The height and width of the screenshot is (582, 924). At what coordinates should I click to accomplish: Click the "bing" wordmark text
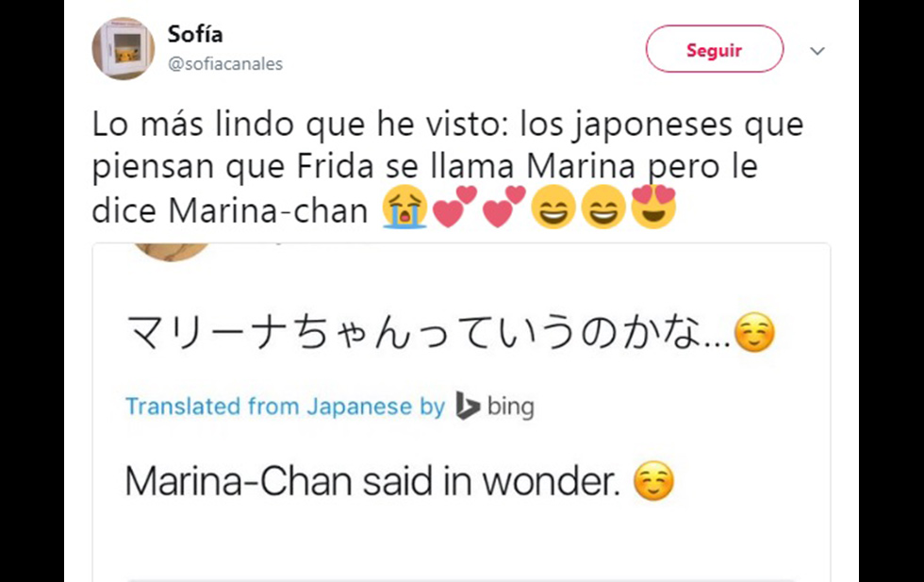pyautogui.click(x=510, y=407)
